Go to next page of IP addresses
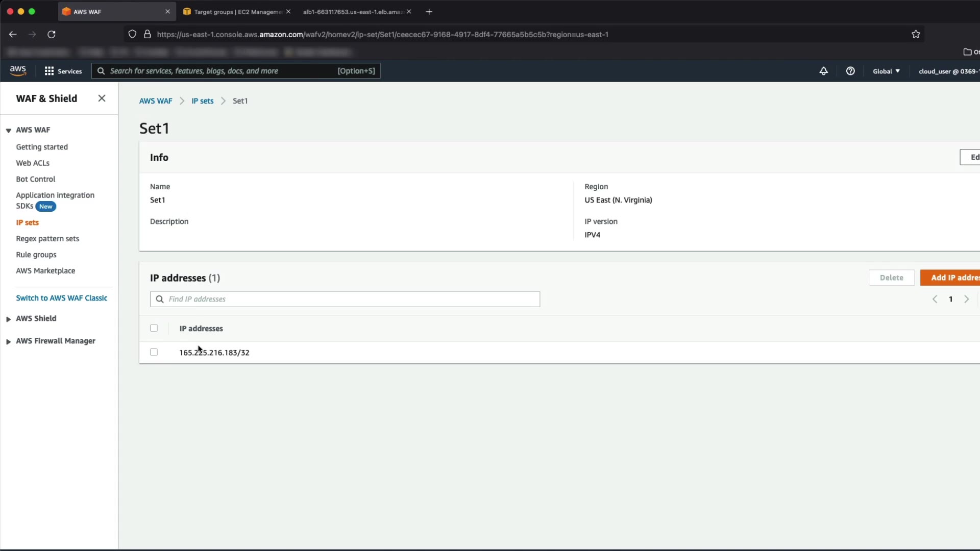The width and height of the screenshot is (980, 551). click(x=966, y=299)
